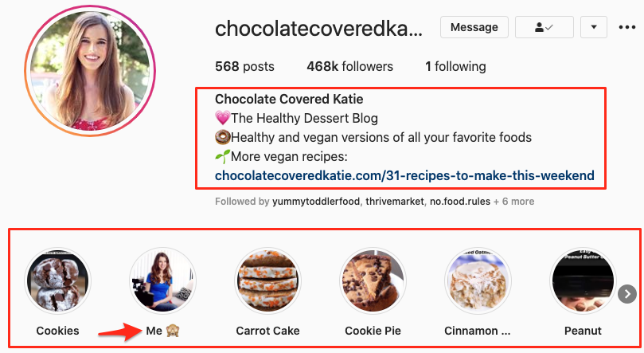View the 1 following list
The image size is (644, 353).
point(455,66)
